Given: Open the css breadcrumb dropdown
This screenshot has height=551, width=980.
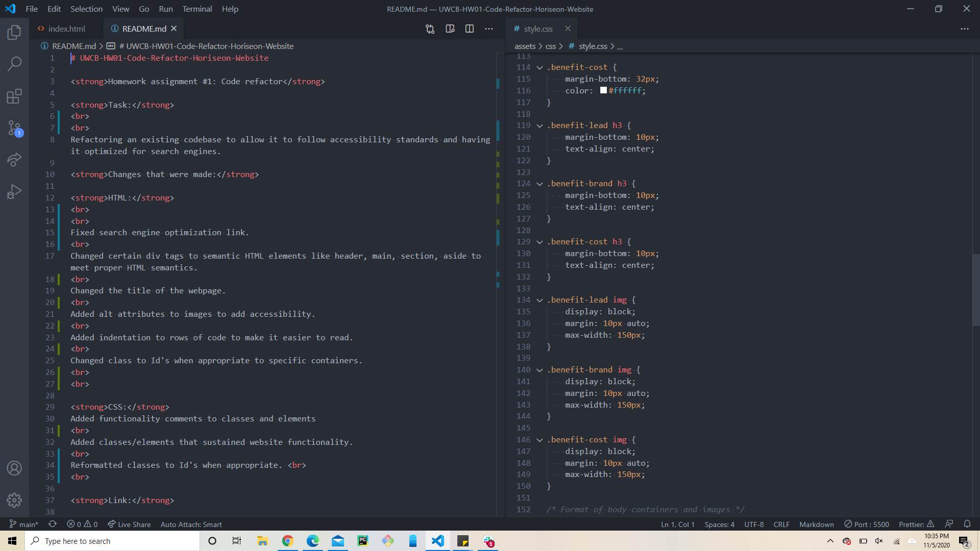Looking at the screenshot, I should click(551, 46).
